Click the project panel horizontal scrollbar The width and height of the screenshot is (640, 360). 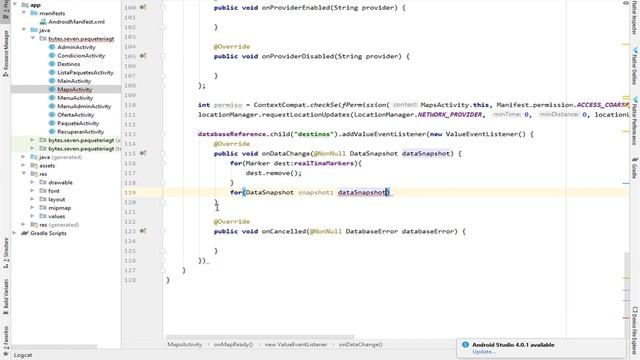click(x=54, y=347)
